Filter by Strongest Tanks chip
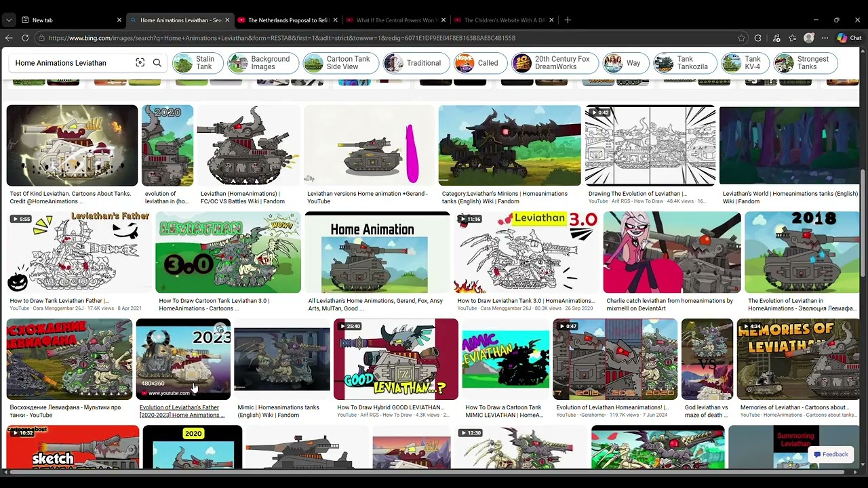This screenshot has height=488, width=868. (805, 63)
